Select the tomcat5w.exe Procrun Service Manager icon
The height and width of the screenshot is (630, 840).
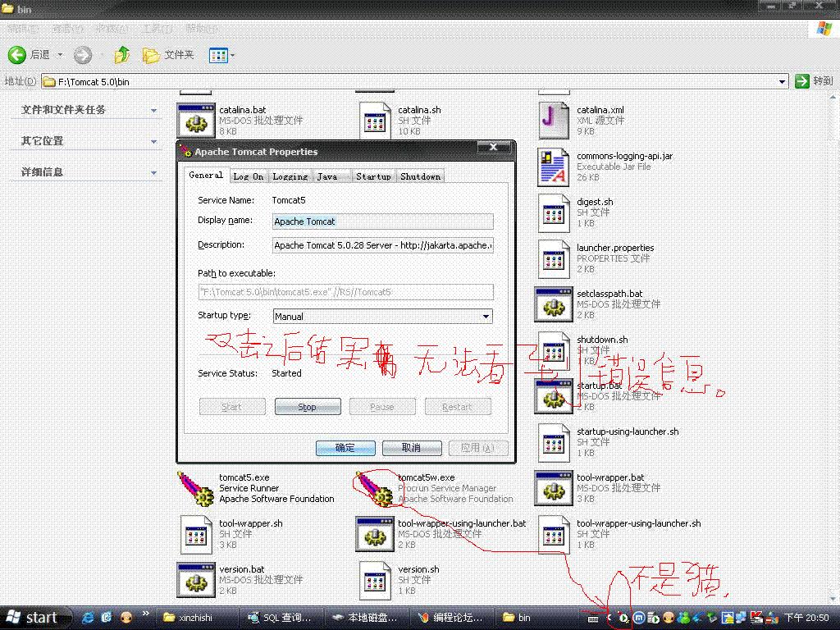click(374, 488)
